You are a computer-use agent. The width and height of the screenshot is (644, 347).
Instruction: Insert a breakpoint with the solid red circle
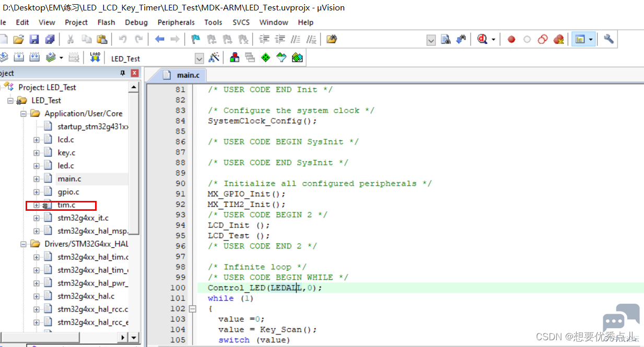click(x=511, y=39)
